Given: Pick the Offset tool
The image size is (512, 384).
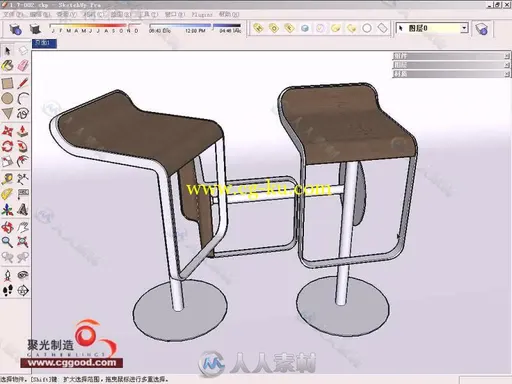Looking at the screenshot, I should click(23, 161).
